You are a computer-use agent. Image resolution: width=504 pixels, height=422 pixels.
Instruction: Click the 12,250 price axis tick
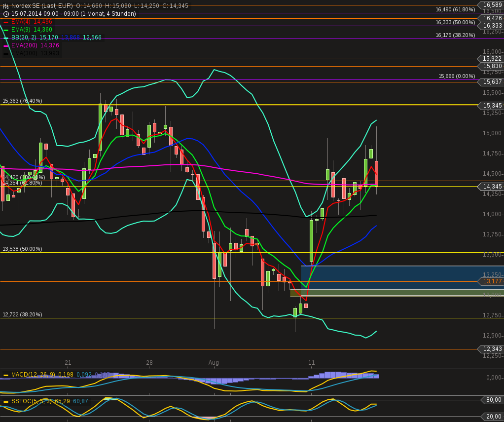[493, 356]
